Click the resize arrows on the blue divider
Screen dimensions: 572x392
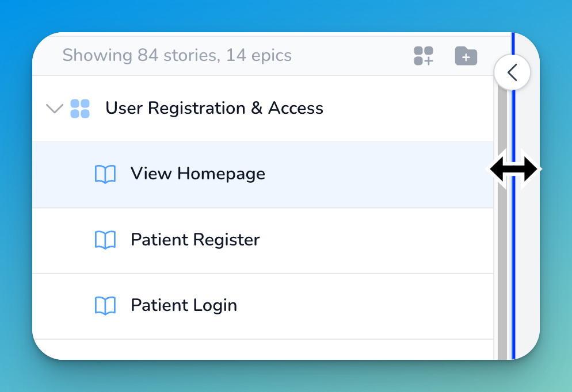514,168
